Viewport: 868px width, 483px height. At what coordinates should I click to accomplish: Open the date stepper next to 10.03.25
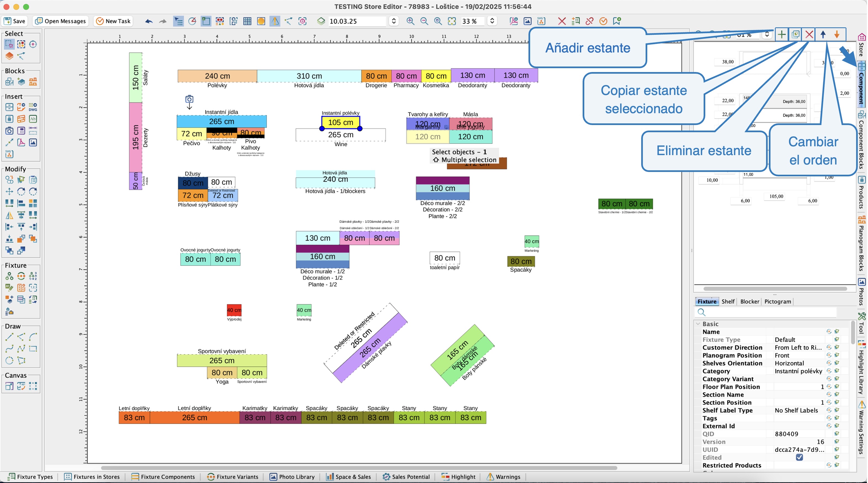(x=394, y=21)
